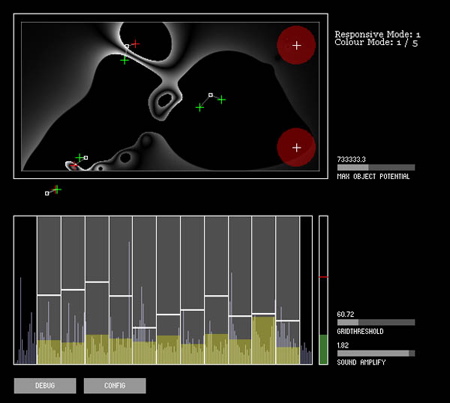Image resolution: width=450 pixels, height=403 pixels.
Task: Click the fifth spectrum band's white threshold line
Action: (x=145, y=328)
